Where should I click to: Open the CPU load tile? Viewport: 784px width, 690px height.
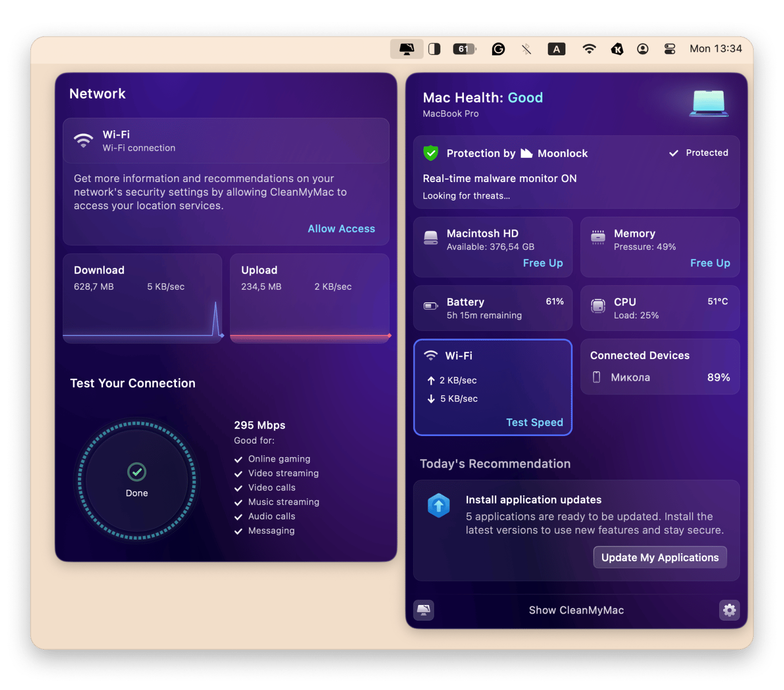tap(659, 308)
